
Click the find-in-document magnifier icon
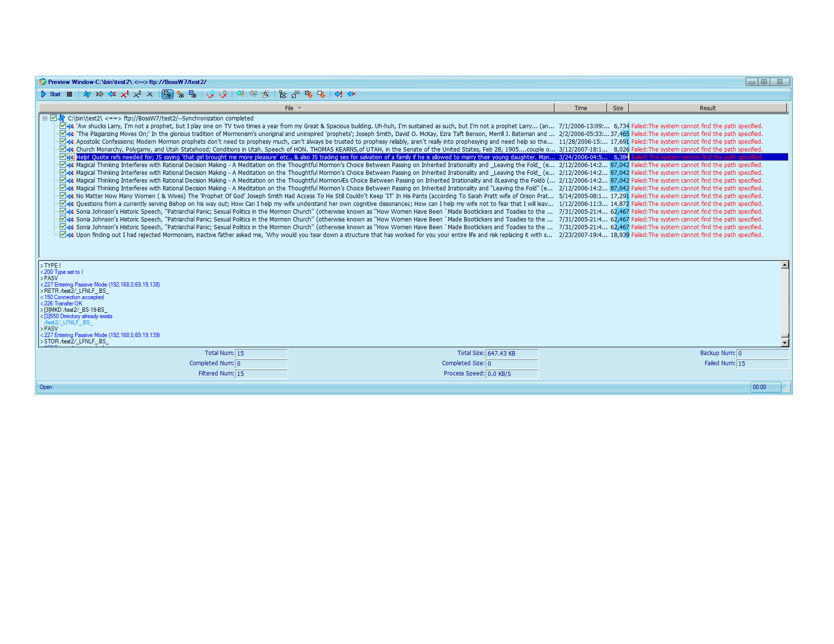coord(266,94)
